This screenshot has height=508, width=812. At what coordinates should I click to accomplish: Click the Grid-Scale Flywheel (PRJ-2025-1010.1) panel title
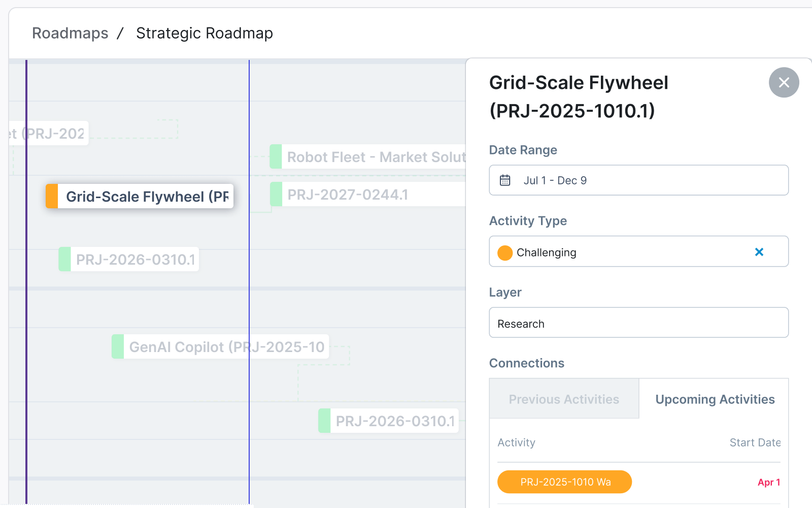pos(579,97)
